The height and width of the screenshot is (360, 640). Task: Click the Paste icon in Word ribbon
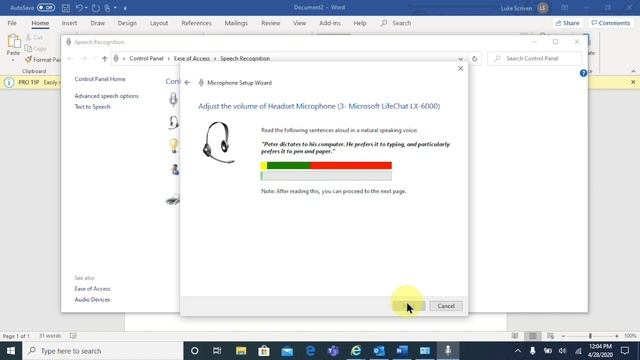pyautogui.click(x=13, y=41)
